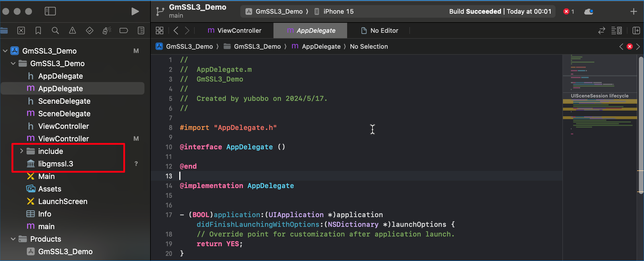Select SceneDelegate implementation file
This screenshot has width=644, height=261.
tap(64, 114)
